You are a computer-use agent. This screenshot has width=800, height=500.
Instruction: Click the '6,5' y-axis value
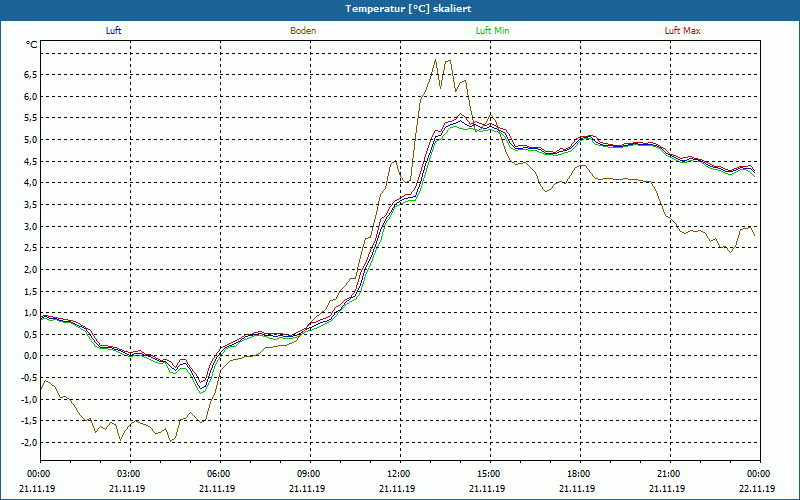tap(30, 75)
